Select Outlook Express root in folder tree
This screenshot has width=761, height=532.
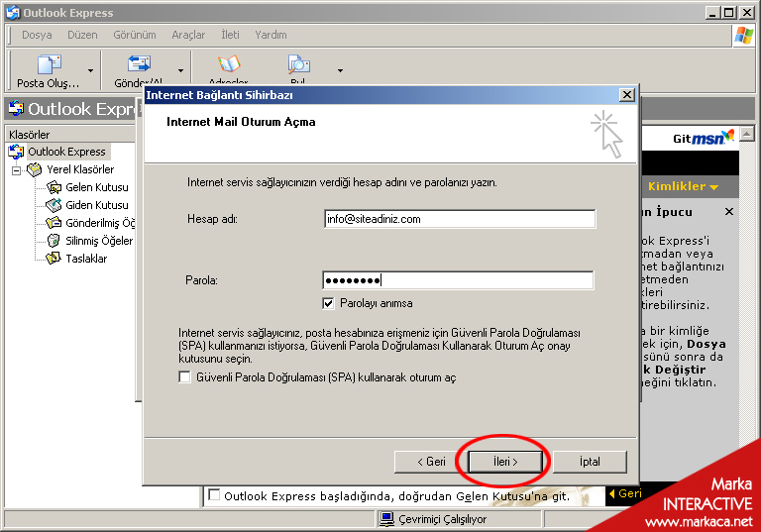(x=66, y=152)
